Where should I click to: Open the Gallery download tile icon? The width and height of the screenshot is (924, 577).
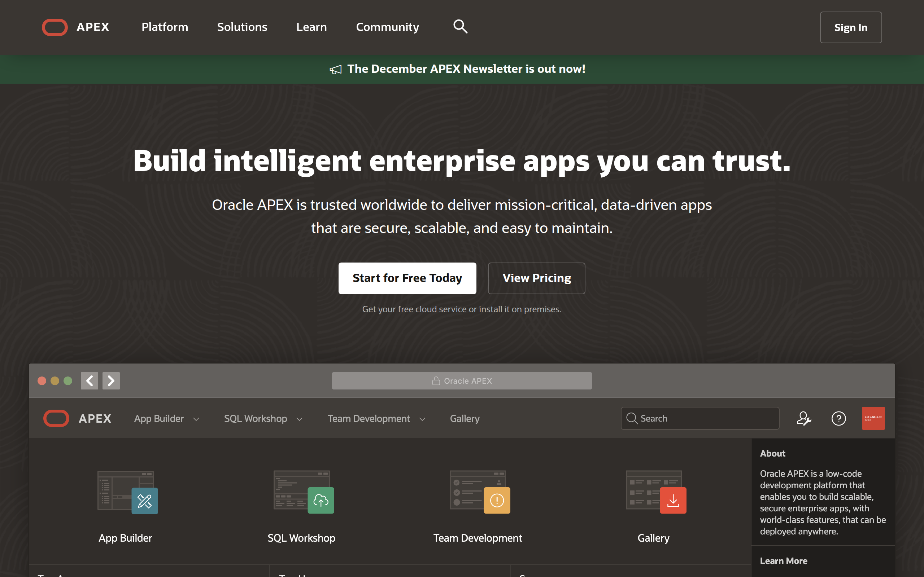click(x=673, y=500)
